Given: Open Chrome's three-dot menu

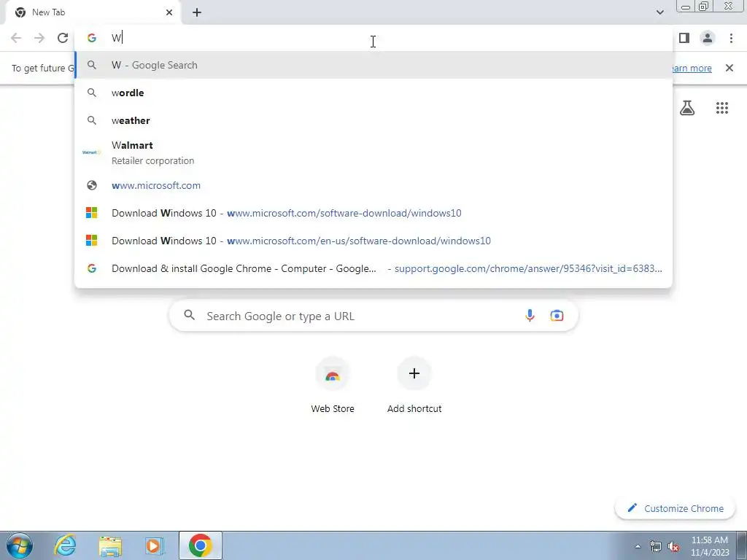Looking at the screenshot, I should (731, 38).
